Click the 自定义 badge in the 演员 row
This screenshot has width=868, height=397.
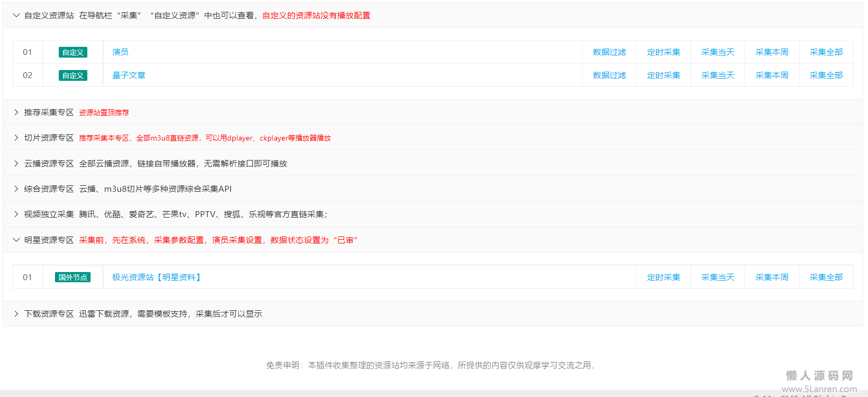click(73, 52)
